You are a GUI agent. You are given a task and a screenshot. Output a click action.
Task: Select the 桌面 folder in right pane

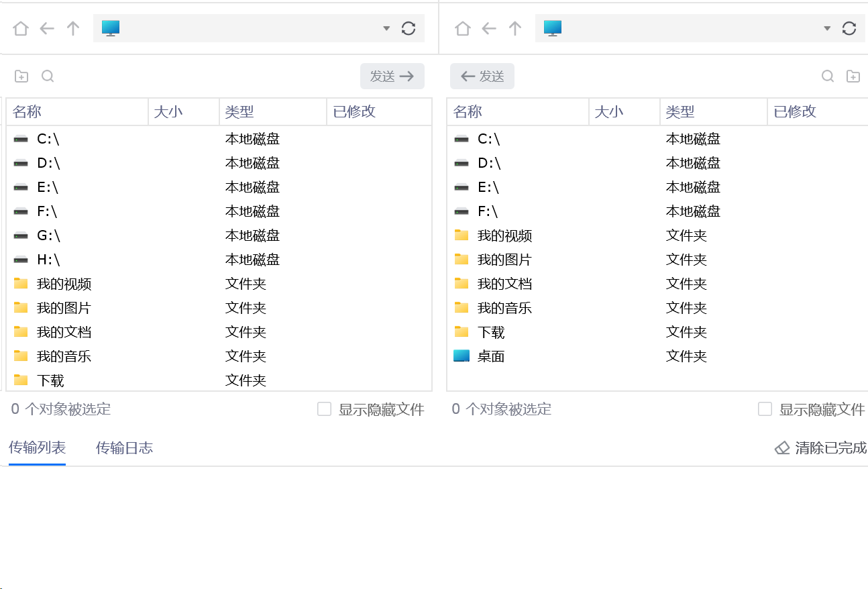point(490,356)
